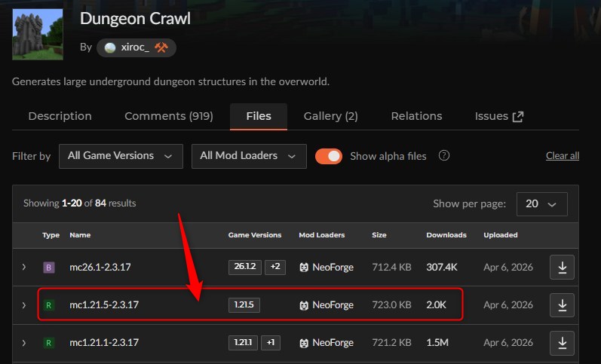Screen dimensions: 601x364
Task: Click the Uploaded column header
Action: click(501, 235)
